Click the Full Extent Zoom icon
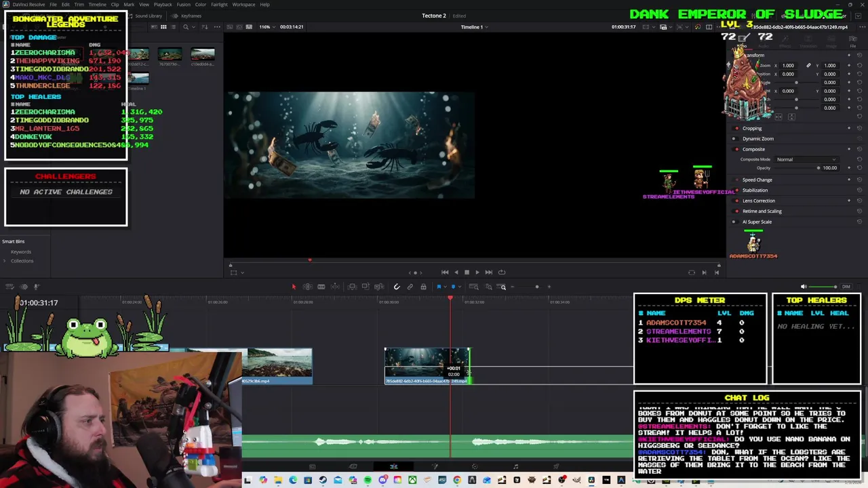This screenshot has height=488, width=868. (475, 287)
